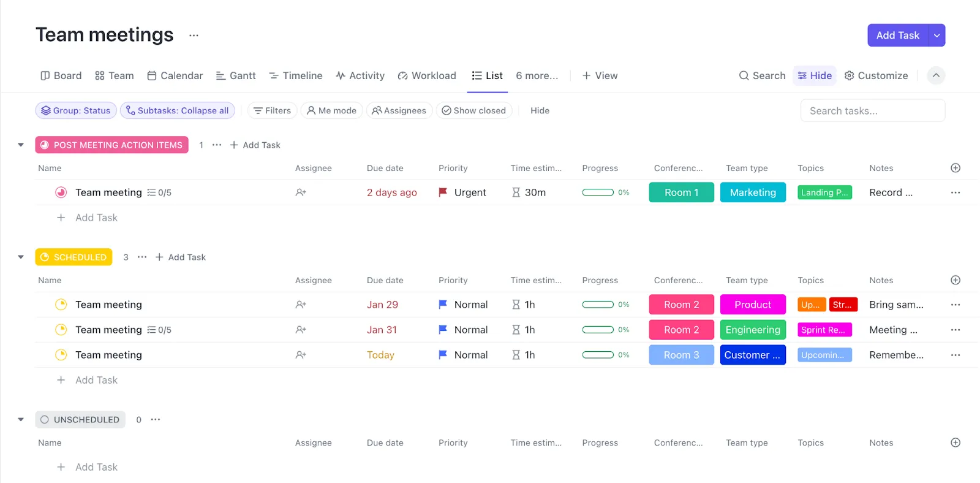The width and height of the screenshot is (980, 483).
Task: Open the Workload view tab
Action: 427,75
